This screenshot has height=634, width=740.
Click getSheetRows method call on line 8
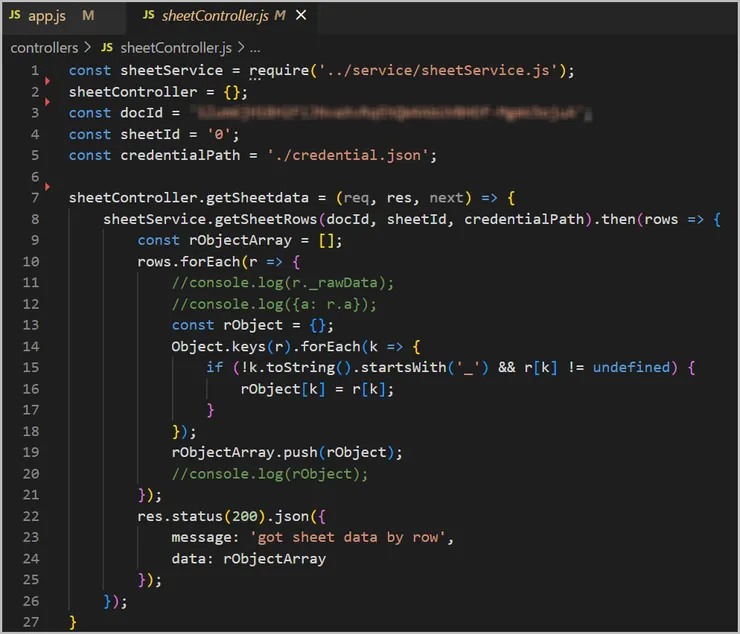266,220
